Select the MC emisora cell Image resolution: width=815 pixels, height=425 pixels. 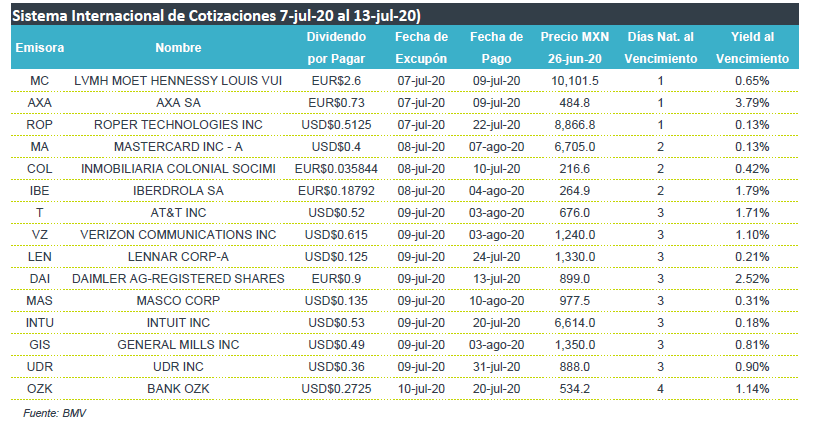(40, 81)
